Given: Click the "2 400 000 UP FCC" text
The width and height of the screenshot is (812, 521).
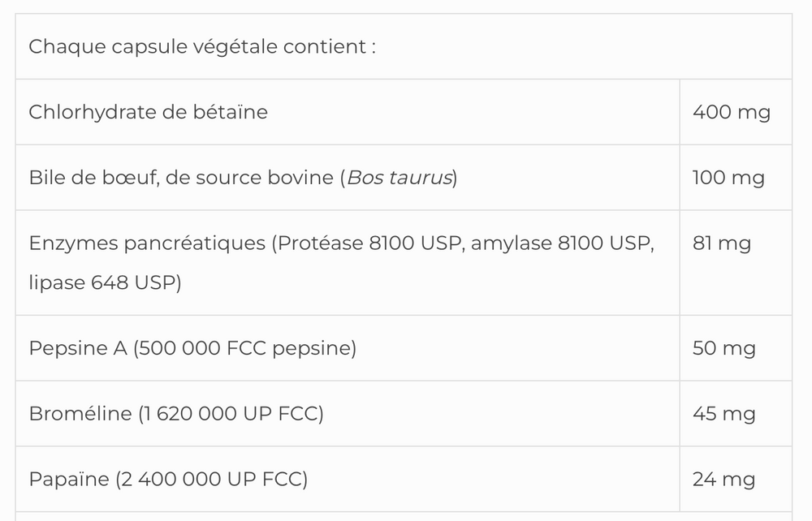Looking at the screenshot, I should click(x=212, y=480).
